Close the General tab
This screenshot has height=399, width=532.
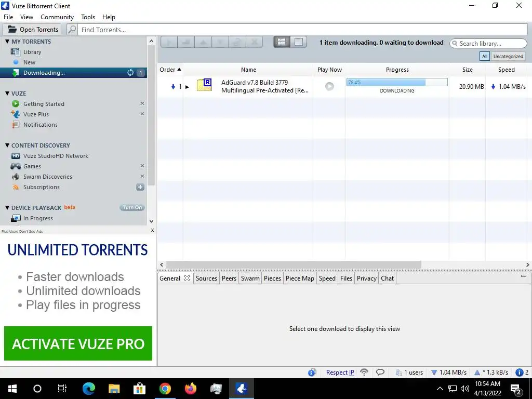[187, 278]
